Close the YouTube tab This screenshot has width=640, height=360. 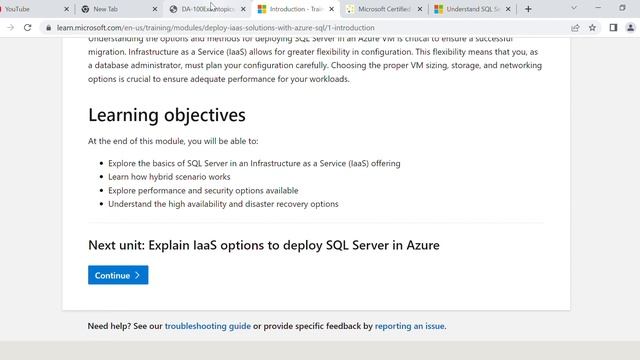(67, 9)
